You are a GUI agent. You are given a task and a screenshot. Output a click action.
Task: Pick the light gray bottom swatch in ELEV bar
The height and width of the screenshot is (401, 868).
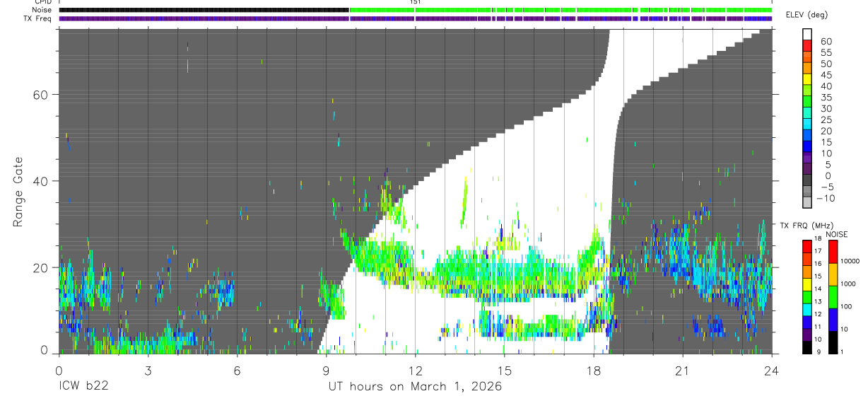point(808,202)
